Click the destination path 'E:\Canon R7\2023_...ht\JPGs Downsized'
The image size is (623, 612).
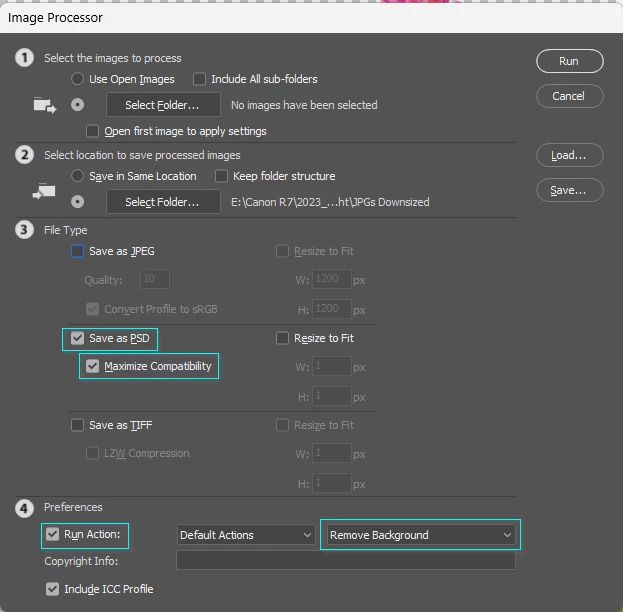[330, 202]
